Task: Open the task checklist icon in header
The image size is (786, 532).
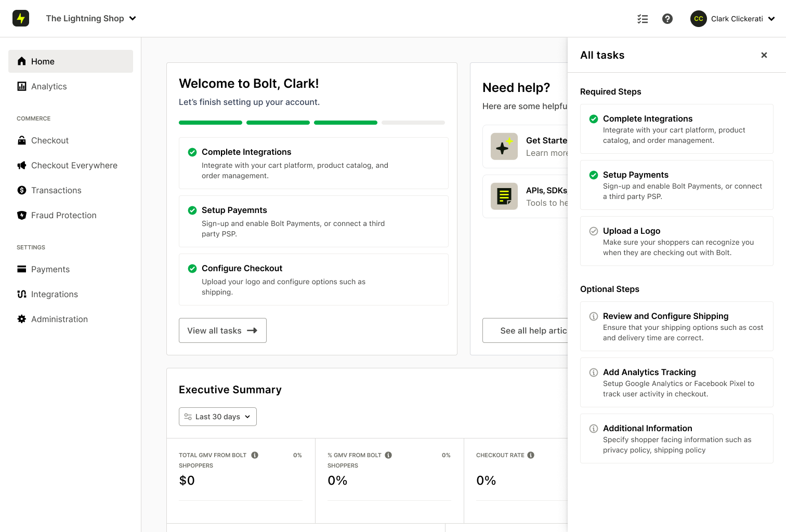Action: pyautogui.click(x=643, y=19)
